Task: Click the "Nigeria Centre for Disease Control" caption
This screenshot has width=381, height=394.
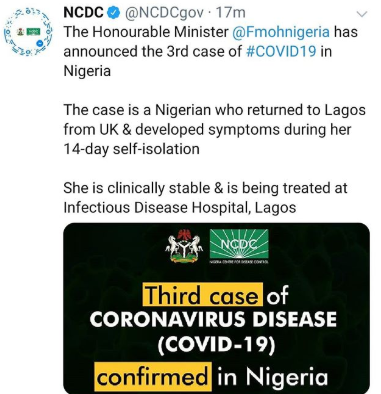Action: coord(239,262)
